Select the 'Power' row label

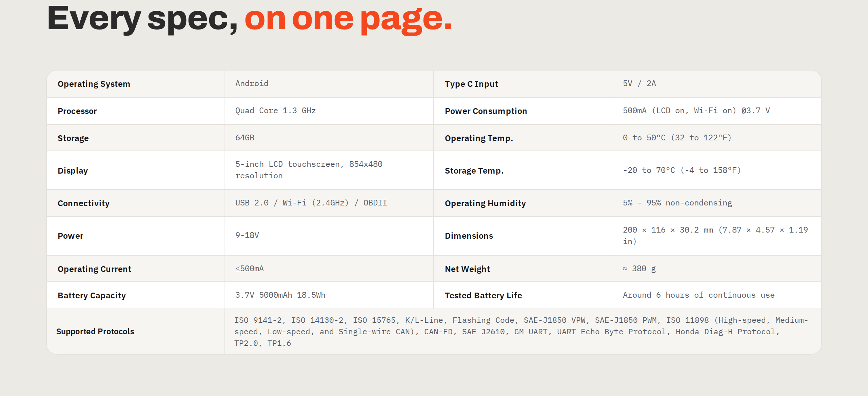71,236
